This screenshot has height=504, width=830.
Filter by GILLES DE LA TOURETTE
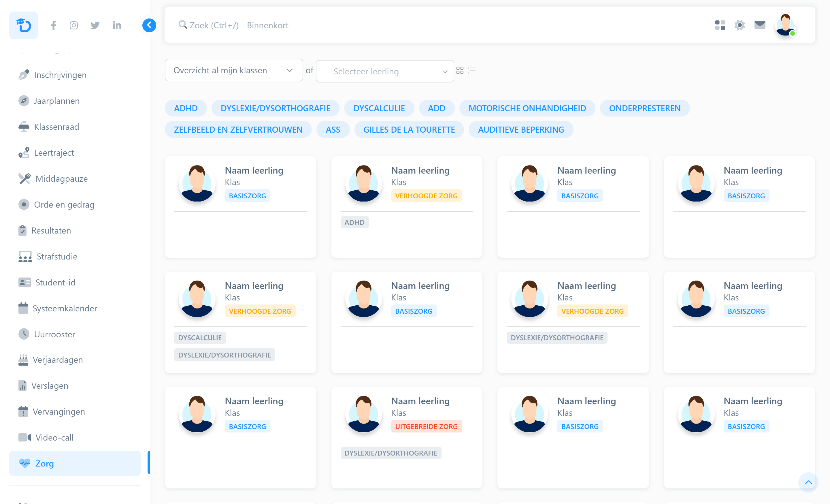click(x=409, y=130)
